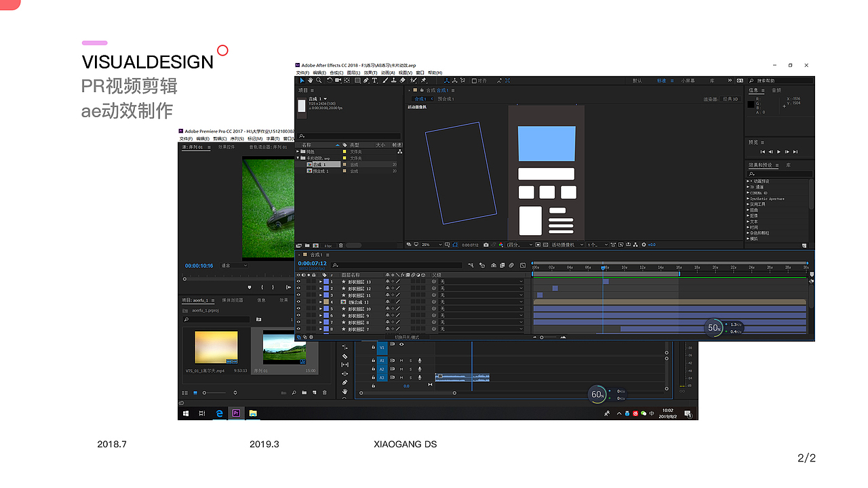Open Microsoft Edge from the taskbar
The width and height of the screenshot is (868, 488).
[219, 413]
